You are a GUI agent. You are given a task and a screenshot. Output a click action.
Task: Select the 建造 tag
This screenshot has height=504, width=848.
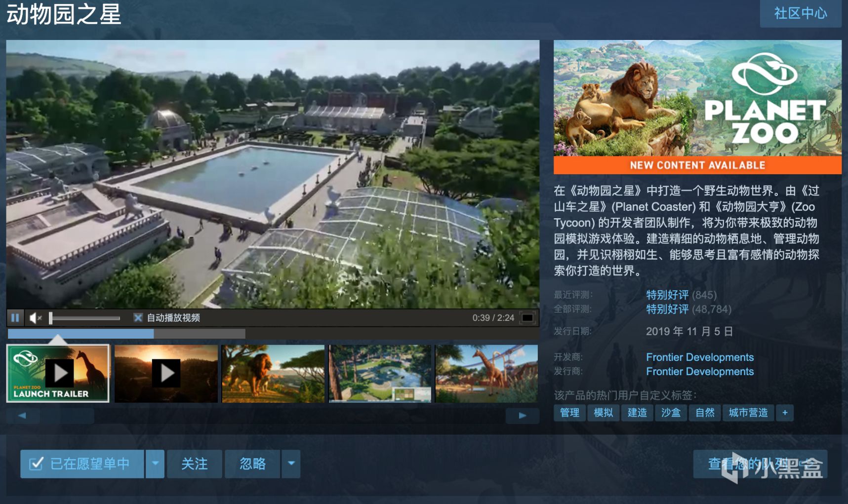coord(637,413)
